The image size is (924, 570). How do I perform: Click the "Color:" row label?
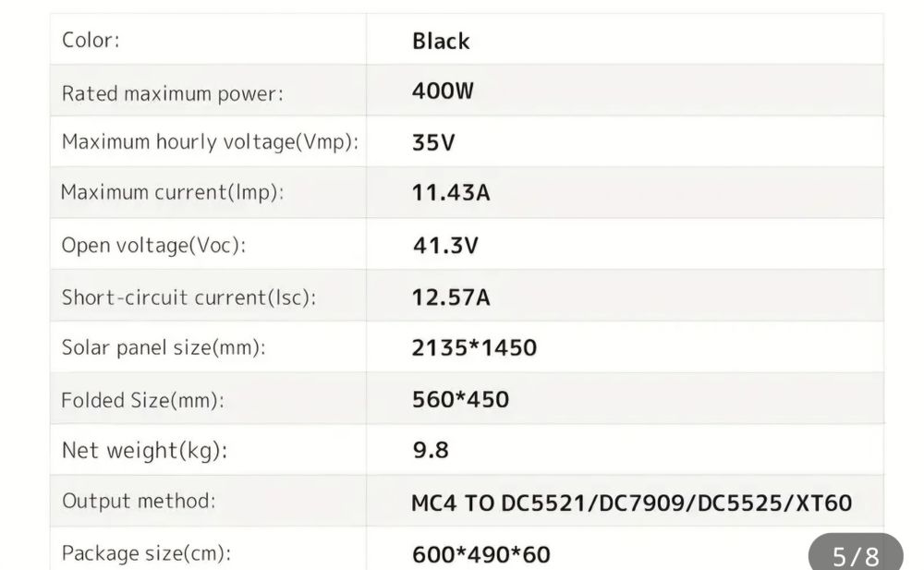91,40
